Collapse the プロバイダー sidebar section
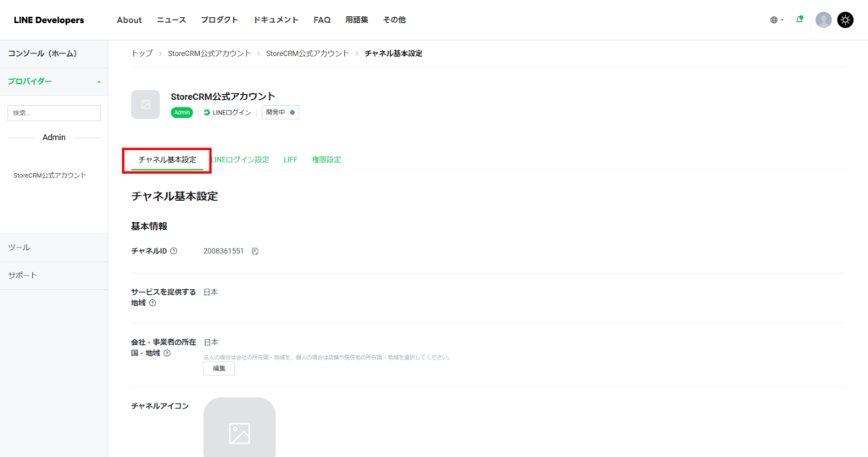The width and height of the screenshot is (868, 457). 99,81
